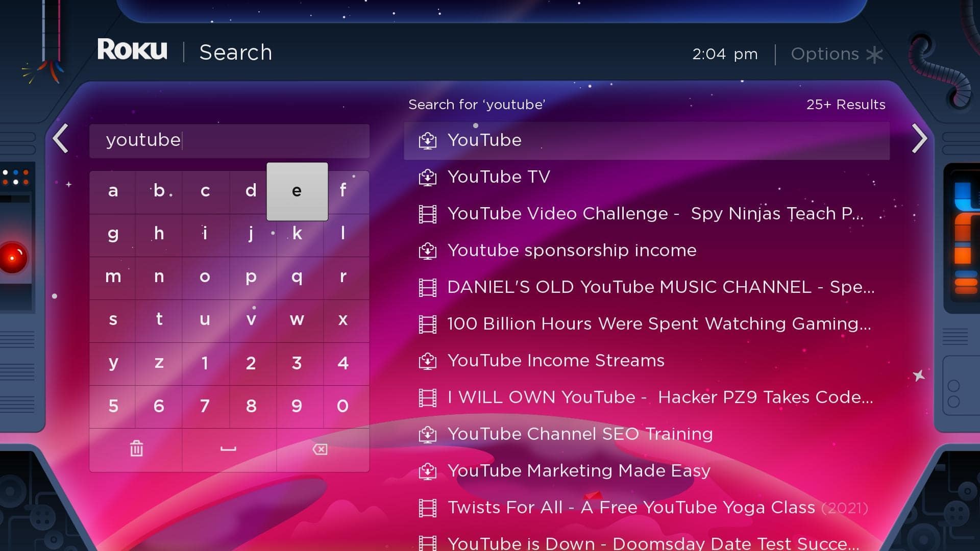Go back with the left chevron arrow
The height and width of the screenshot is (551, 980).
tap(61, 138)
